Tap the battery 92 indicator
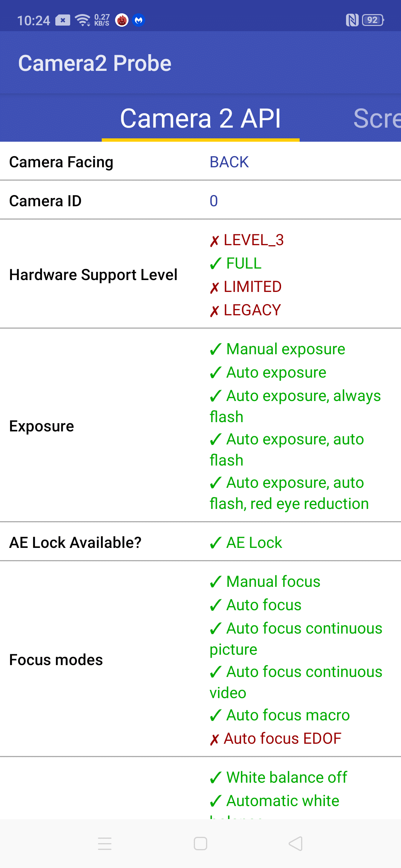This screenshot has width=401, height=868. pyautogui.click(x=373, y=20)
